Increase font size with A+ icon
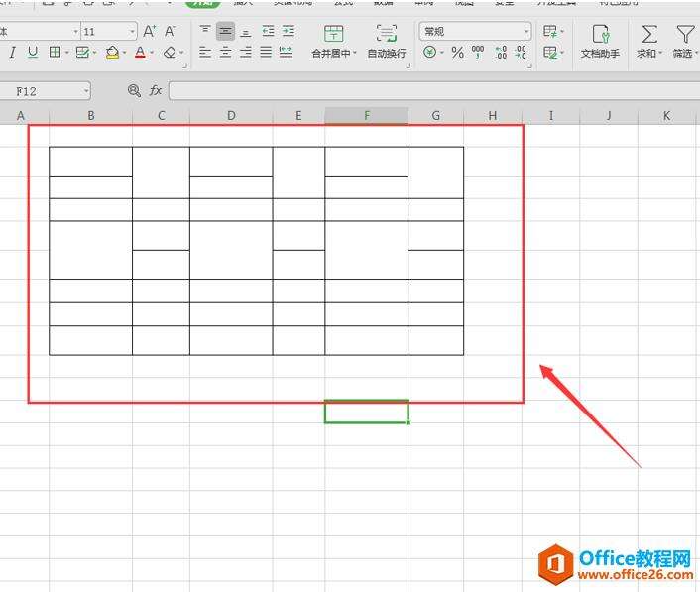Image resolution: width=700 pixels, height=592 pixels. coord(149,31)
